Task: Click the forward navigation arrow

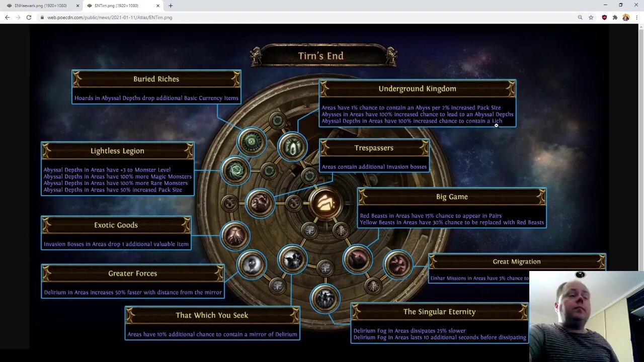Action: click(18, 17)
